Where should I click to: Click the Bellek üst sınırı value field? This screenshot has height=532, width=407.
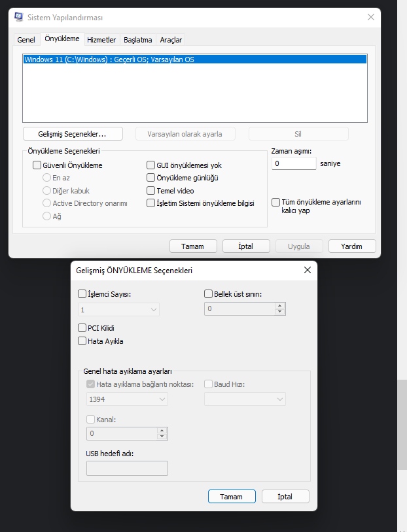click(x=239, y=308)
